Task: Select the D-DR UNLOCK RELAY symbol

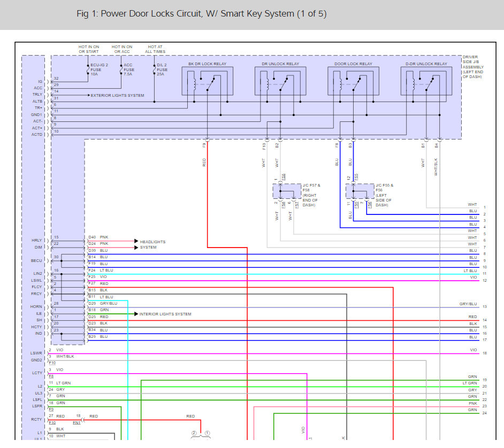Action: click(x=426, y=82)
